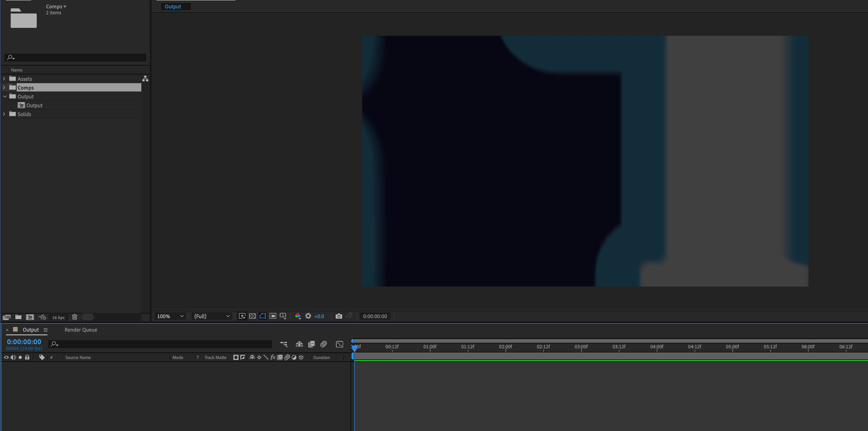The image size is (868, 431).
Task: Create a new folder in the project panel
Action: [x=19, y=317]
